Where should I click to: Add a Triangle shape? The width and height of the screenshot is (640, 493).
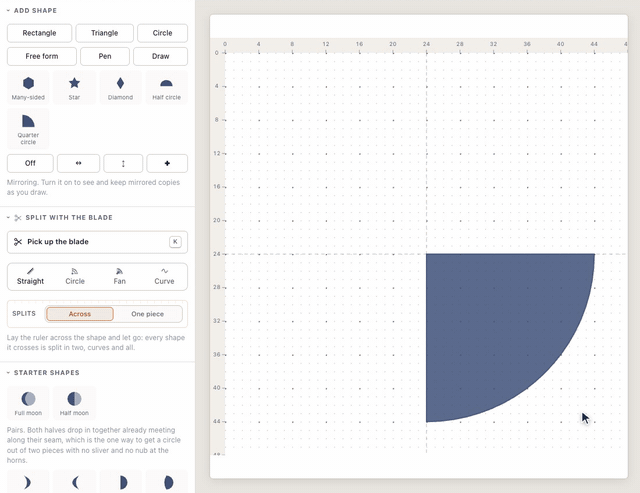click(x=104, y=33)
